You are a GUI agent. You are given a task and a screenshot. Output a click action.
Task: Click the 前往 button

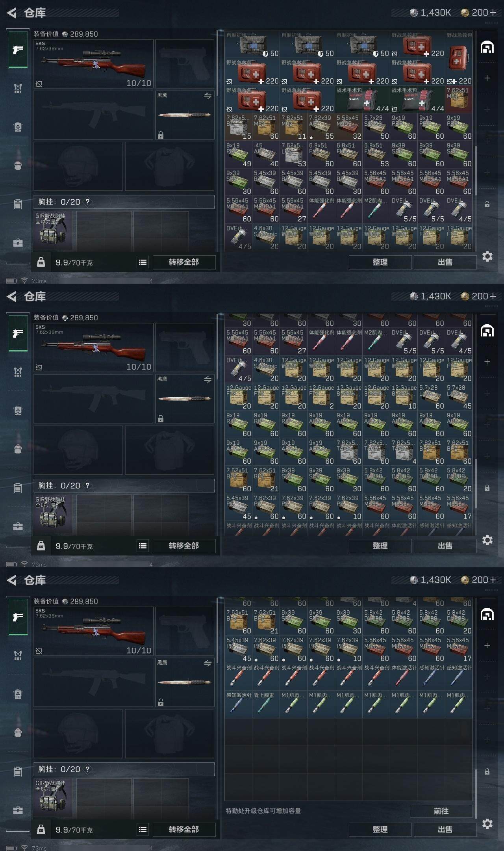441,811
